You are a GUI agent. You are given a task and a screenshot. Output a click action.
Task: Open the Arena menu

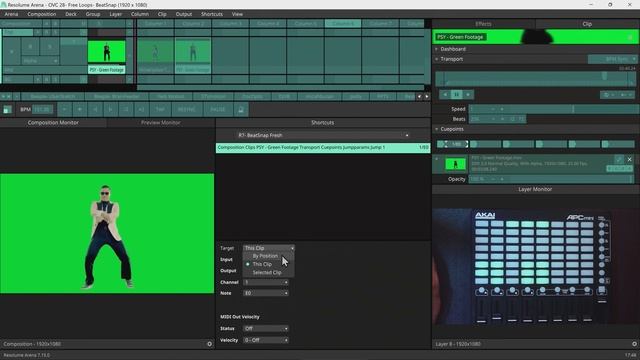click(11, 14)
